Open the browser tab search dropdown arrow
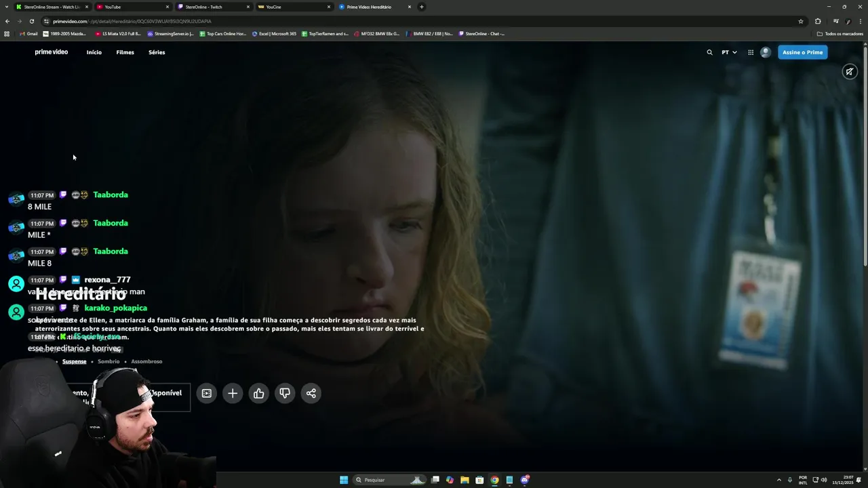Image resolution: width=868 pixels, height=488 pixels. point(6,7)
